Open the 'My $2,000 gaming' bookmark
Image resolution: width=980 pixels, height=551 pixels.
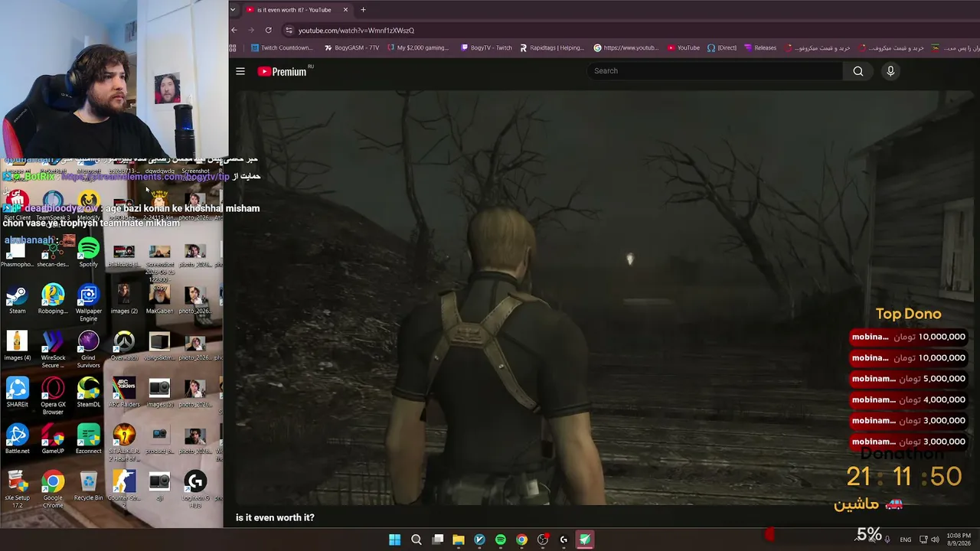[418, 47]
